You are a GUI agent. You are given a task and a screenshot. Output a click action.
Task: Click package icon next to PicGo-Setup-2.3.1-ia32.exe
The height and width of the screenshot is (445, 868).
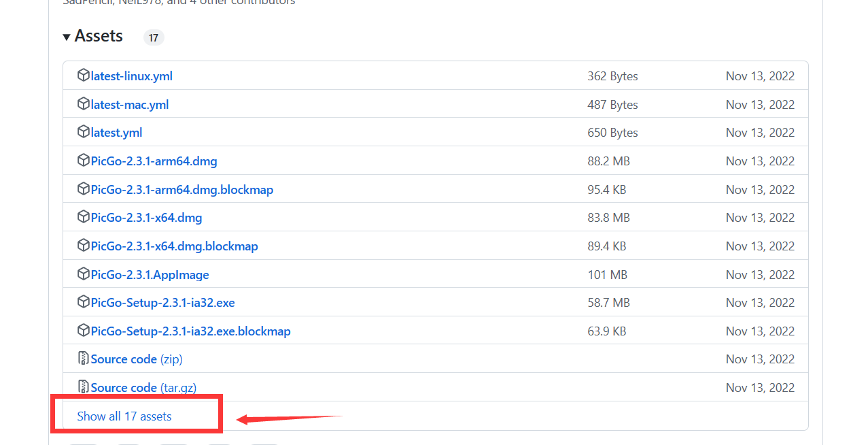pyautogui.click(x=84, y=302)
